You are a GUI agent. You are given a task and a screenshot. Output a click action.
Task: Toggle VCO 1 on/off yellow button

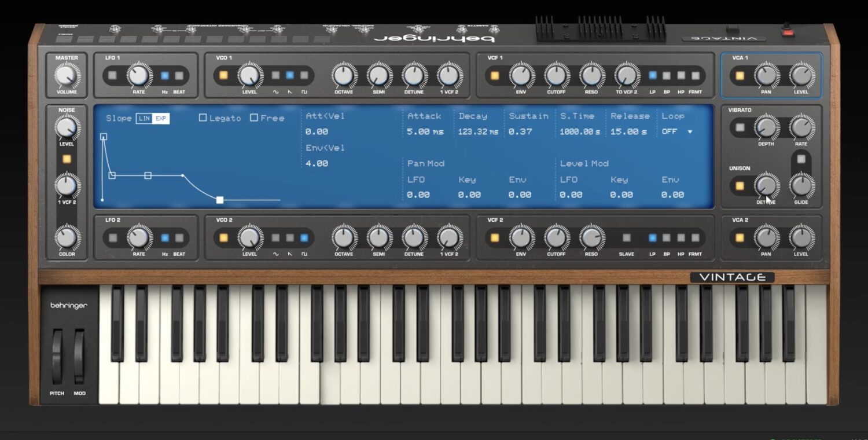[223, 75]
